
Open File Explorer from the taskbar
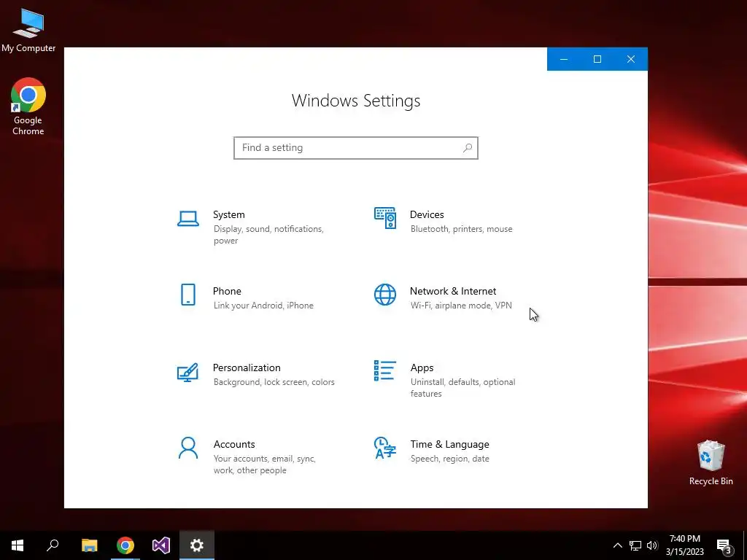pos(89,545)
